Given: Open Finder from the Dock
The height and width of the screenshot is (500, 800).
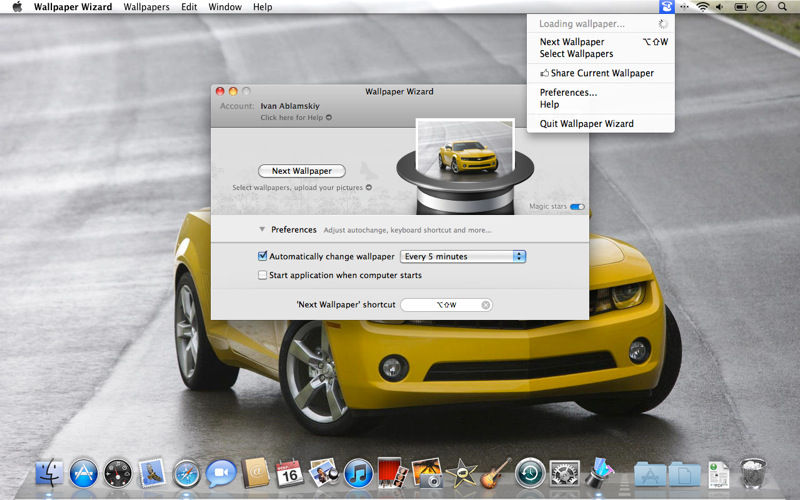Looking at the screenshot, I should pyautogui.click(x=49, y=473).
